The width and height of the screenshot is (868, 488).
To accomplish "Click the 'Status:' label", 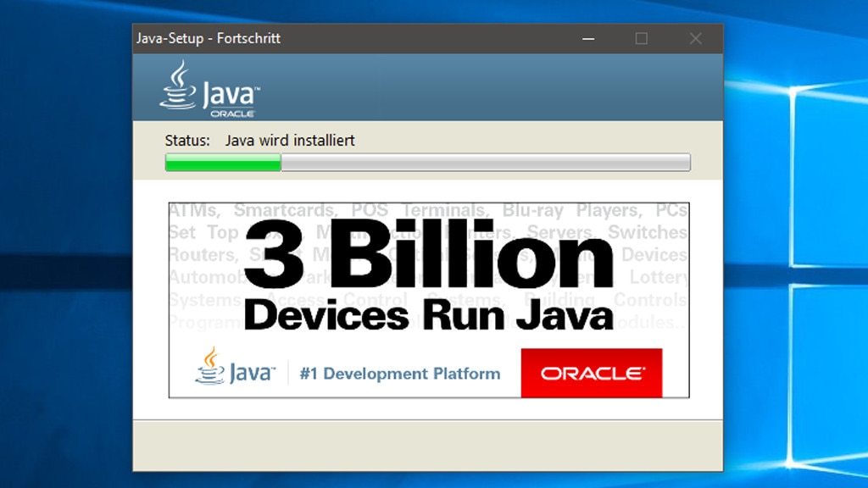I will point(187,141).
